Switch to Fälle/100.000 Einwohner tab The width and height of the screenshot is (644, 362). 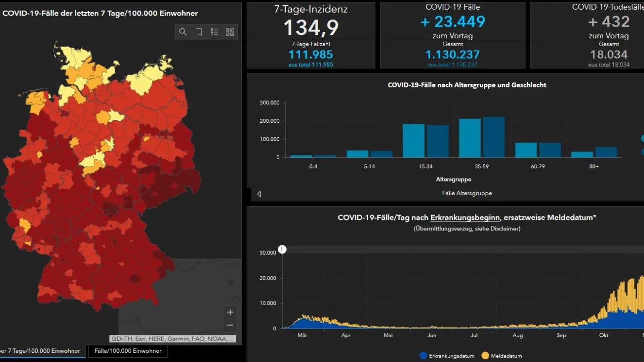128,351
